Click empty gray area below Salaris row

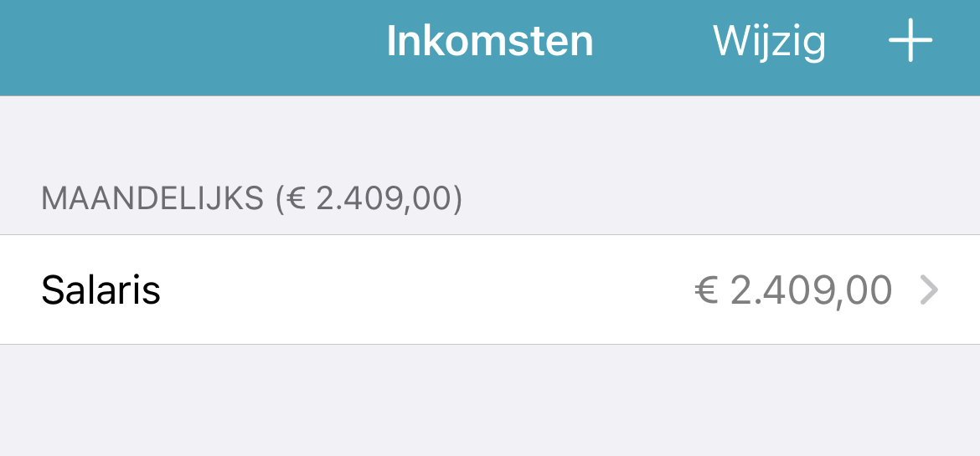tap(490, 400)
